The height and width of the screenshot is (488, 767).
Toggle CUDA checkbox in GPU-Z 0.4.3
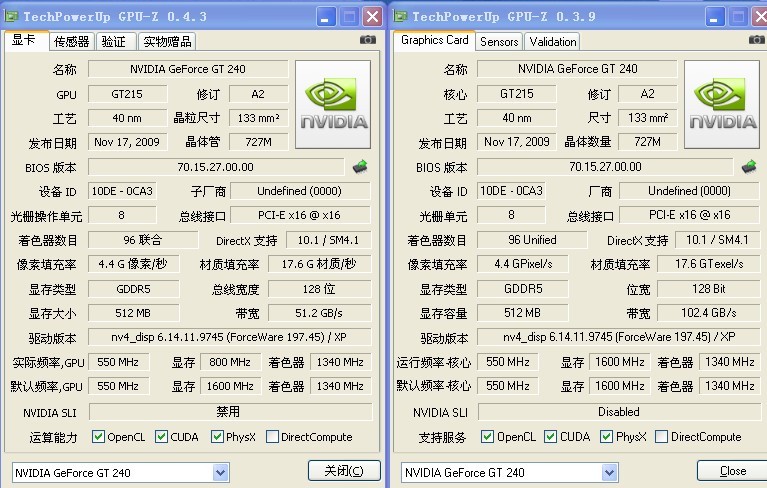tap(161, 436)
